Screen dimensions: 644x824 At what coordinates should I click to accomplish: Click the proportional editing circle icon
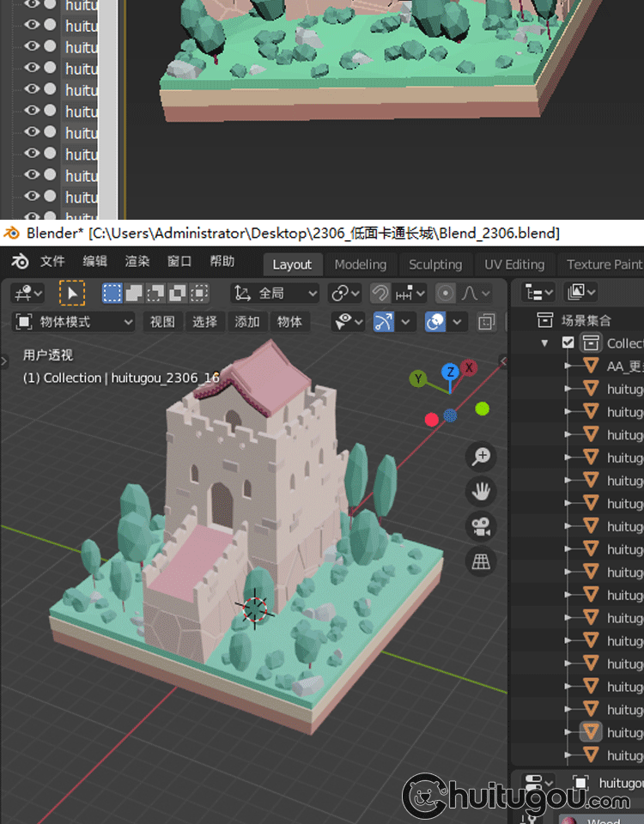[x=446, y=294]
